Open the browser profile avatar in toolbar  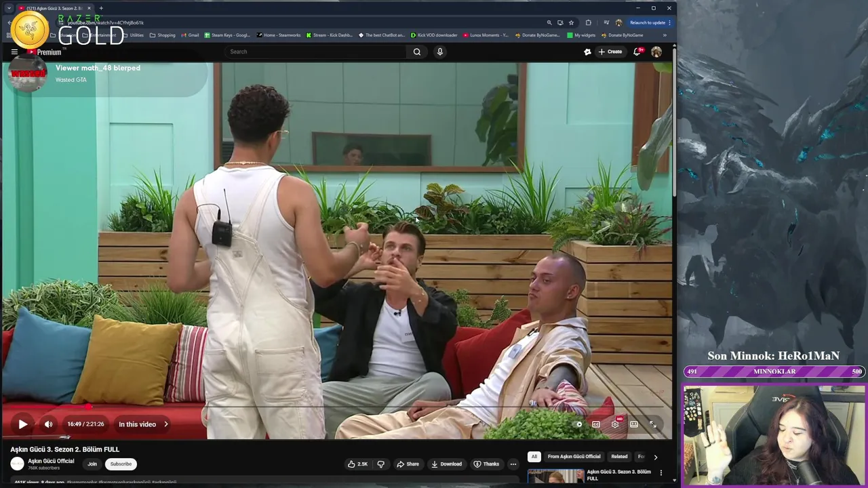coord(618,22)
